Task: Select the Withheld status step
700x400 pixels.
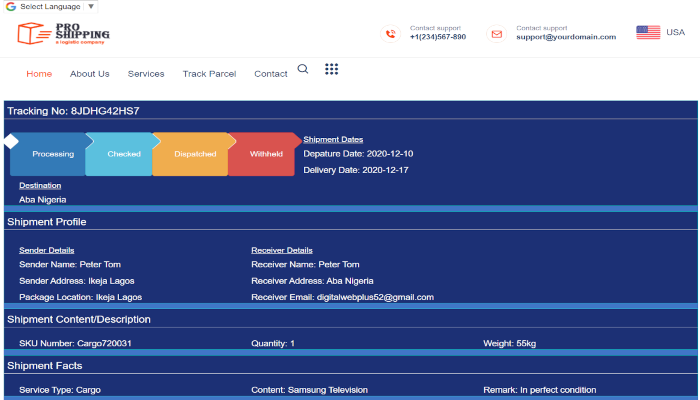Action: 266,154
